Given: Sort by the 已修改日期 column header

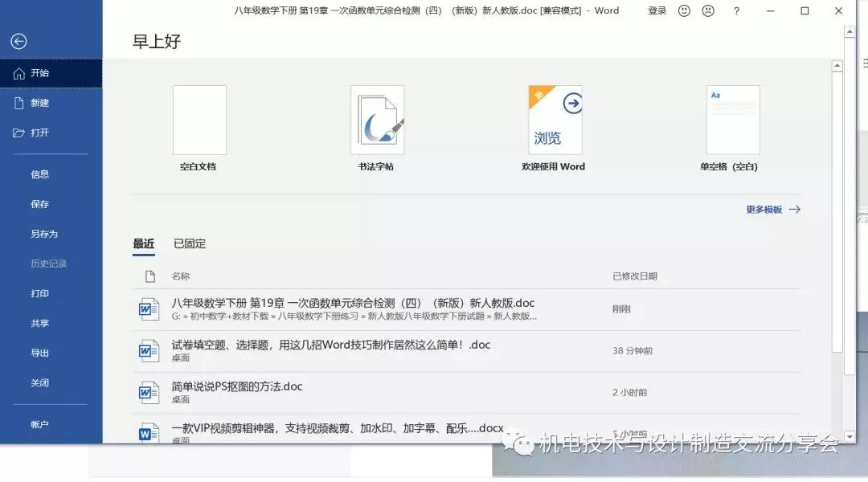Looking at the screenshot, I should point(634,276).
